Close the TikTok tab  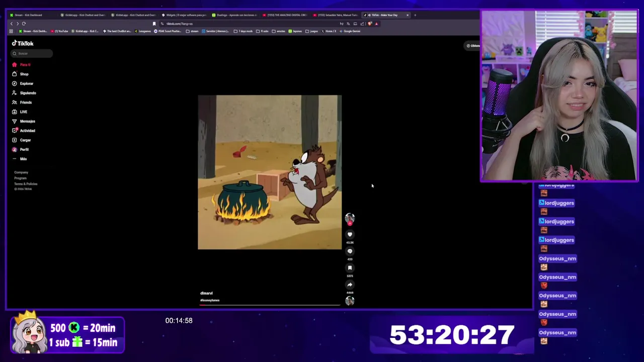click(408, 15)
